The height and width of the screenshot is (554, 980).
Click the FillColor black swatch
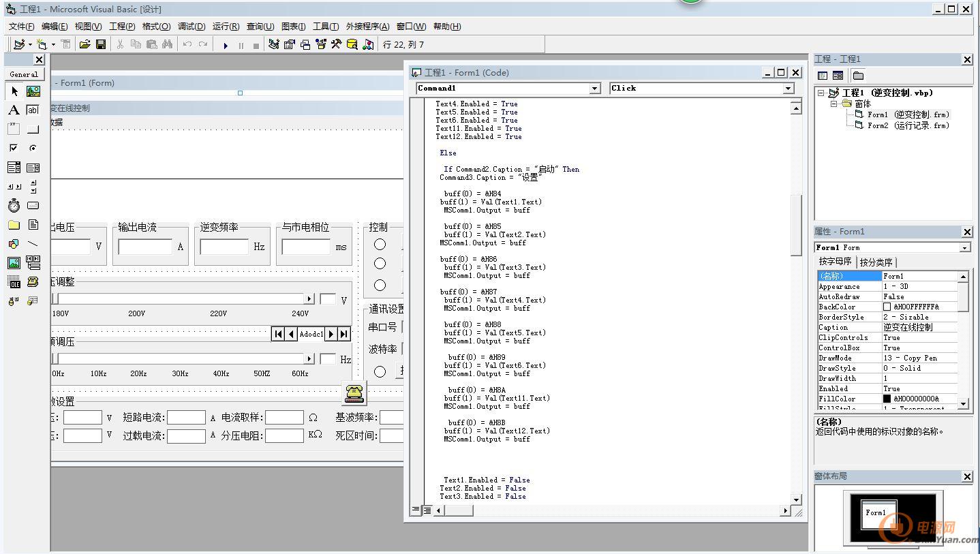pyautogui.click(x=887, y=399)
